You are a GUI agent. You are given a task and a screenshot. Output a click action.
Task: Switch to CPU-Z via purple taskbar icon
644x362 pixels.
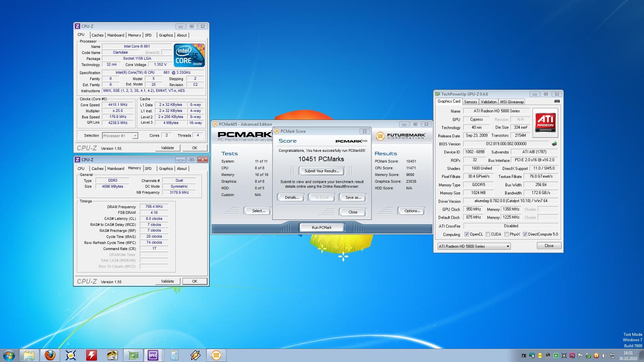(153, 355)
